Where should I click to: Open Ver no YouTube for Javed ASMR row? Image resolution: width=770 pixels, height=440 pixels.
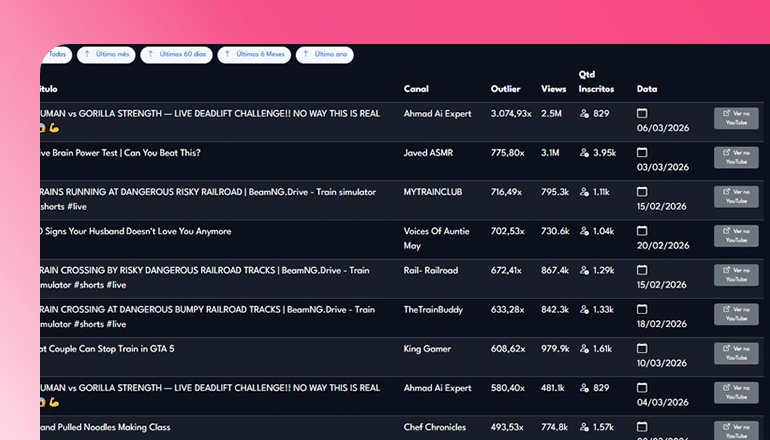coord(736,158)
